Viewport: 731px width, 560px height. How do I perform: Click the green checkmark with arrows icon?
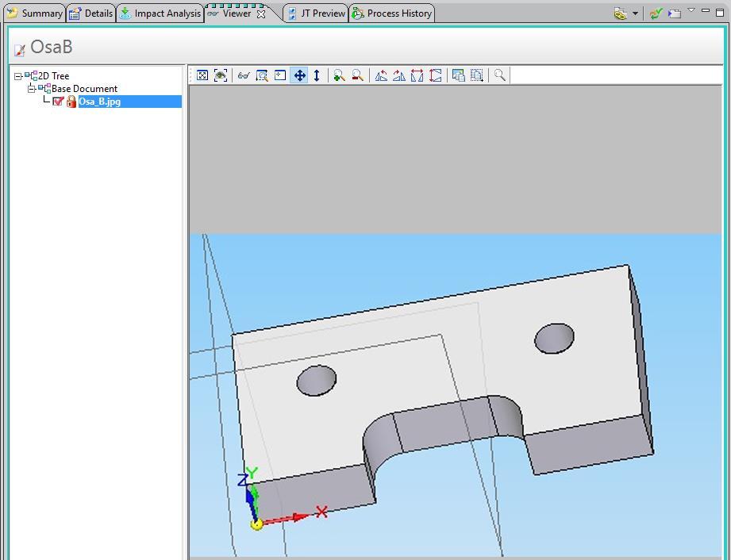click(x=656, y=13)
